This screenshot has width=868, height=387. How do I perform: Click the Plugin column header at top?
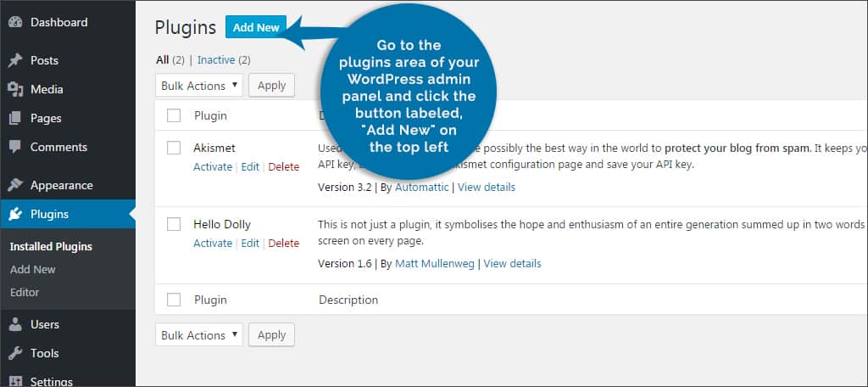click(x=210, y=116)
